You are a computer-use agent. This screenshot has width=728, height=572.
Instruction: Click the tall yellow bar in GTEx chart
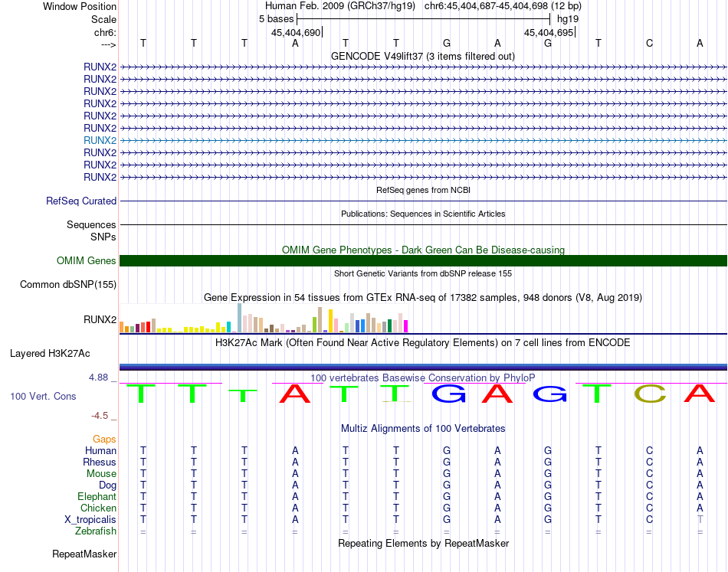[x=330, y=321]
